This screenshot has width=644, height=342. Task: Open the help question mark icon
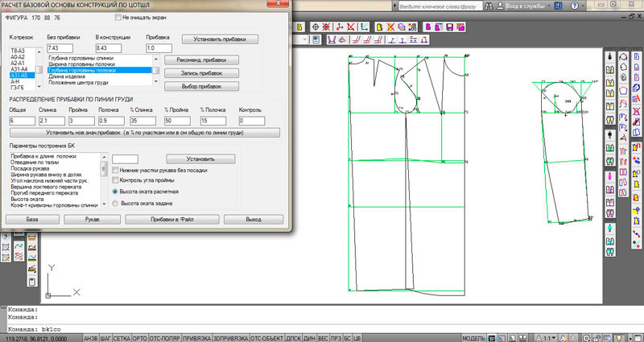(575, 6)
